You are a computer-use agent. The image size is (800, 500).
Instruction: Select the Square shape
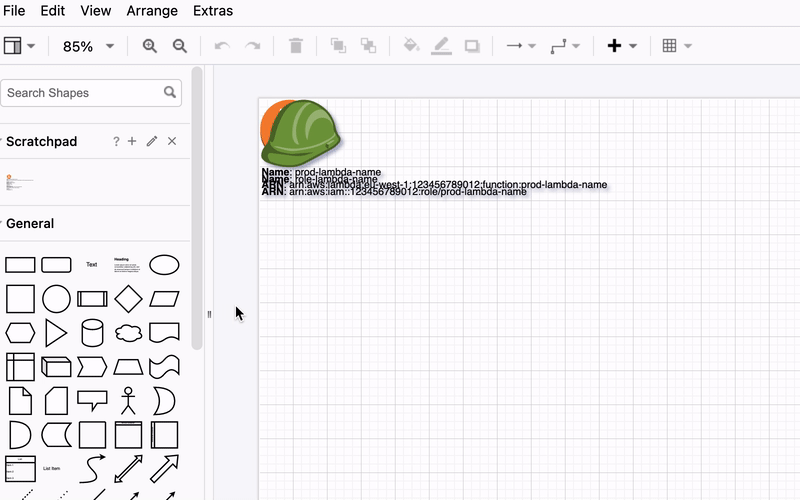tap(20, 299)
